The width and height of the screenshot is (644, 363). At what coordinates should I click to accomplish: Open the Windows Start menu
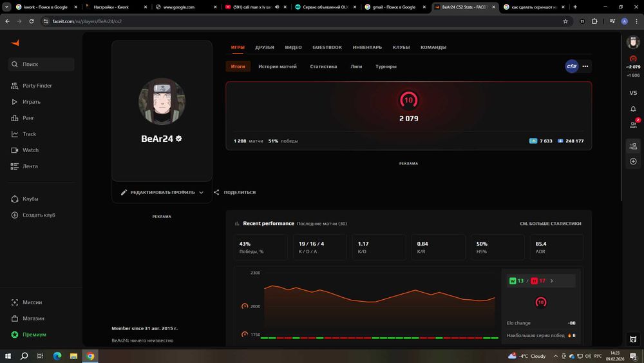pyautogui.click(x=8, y=356)
